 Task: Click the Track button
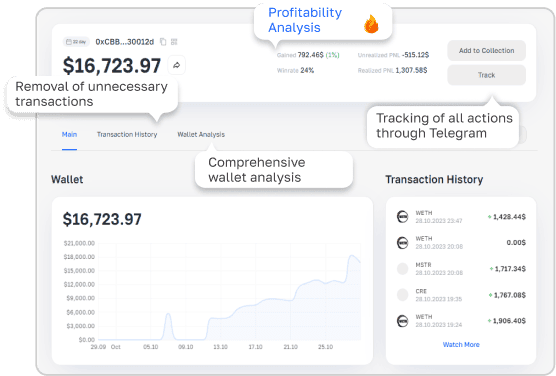tap(486, 75)
